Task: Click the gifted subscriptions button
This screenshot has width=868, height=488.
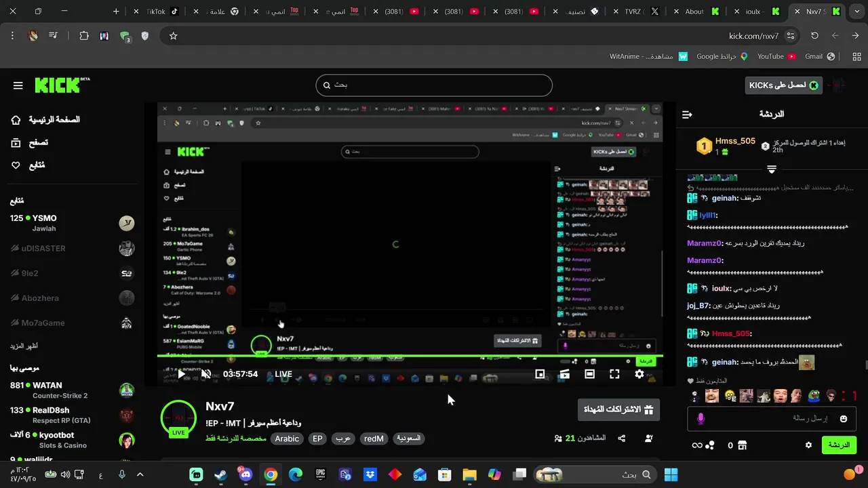Action: click(618, 409)
